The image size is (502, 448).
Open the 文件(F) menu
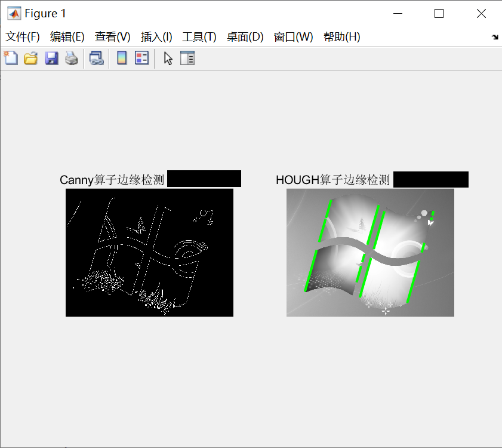coord(23,37)
